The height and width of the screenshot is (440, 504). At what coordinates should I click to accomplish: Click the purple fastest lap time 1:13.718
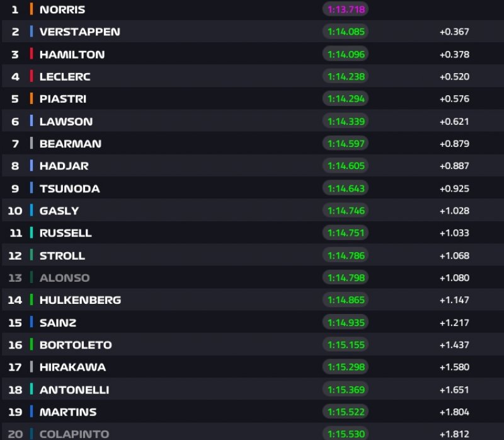pos(346,9)
